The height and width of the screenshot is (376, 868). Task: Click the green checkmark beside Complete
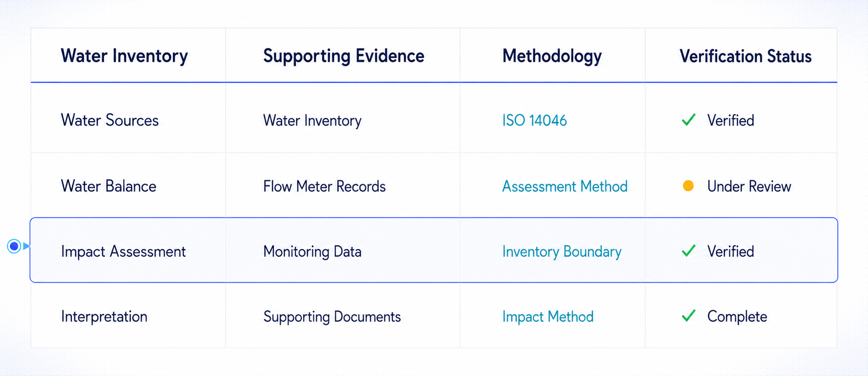(688, 316)
